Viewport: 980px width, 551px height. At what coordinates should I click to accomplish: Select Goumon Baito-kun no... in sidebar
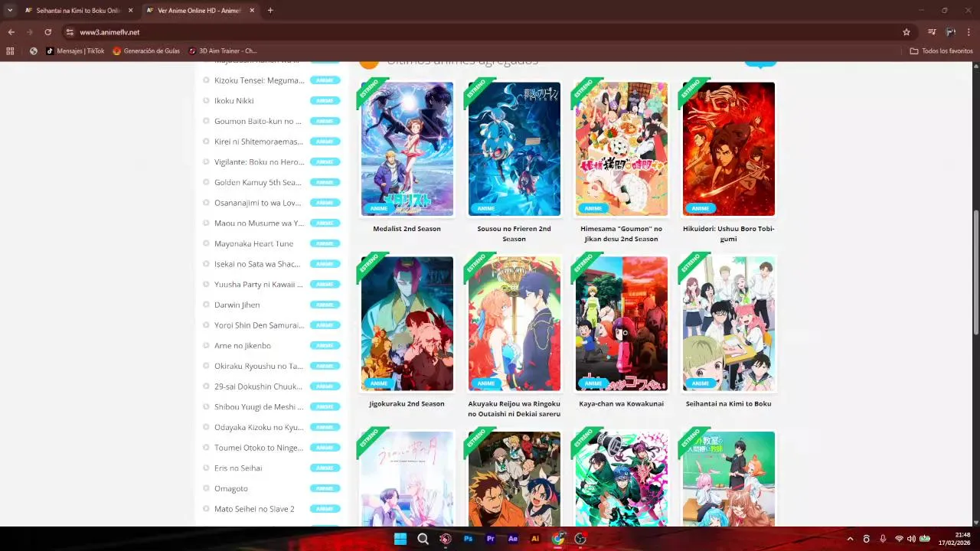(258, 121)
